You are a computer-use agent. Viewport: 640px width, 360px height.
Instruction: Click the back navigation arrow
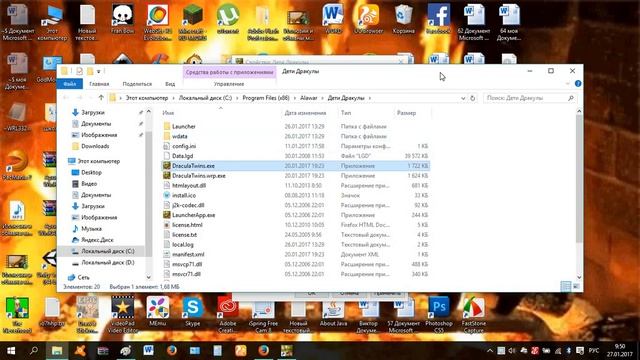coord(66,98)
